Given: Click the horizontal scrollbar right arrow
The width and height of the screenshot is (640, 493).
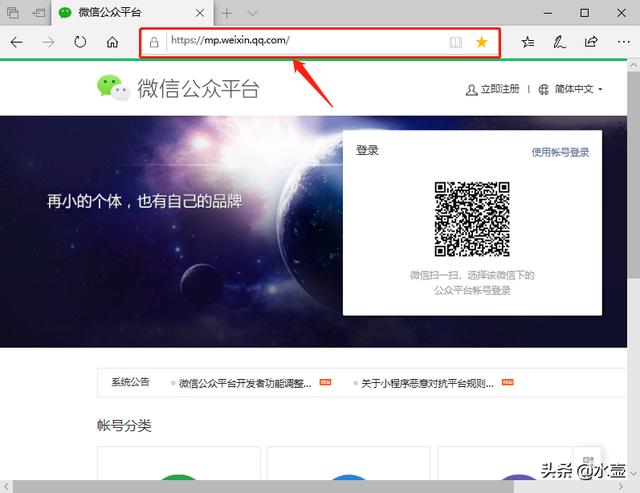Looking at the screenshot, I should [x=621, y=486].
